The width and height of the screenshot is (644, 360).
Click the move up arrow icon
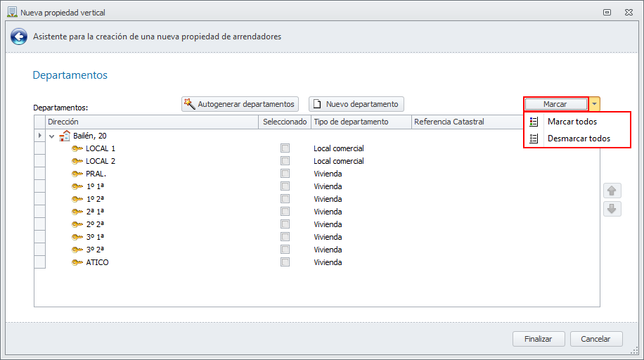coord(612,191)
